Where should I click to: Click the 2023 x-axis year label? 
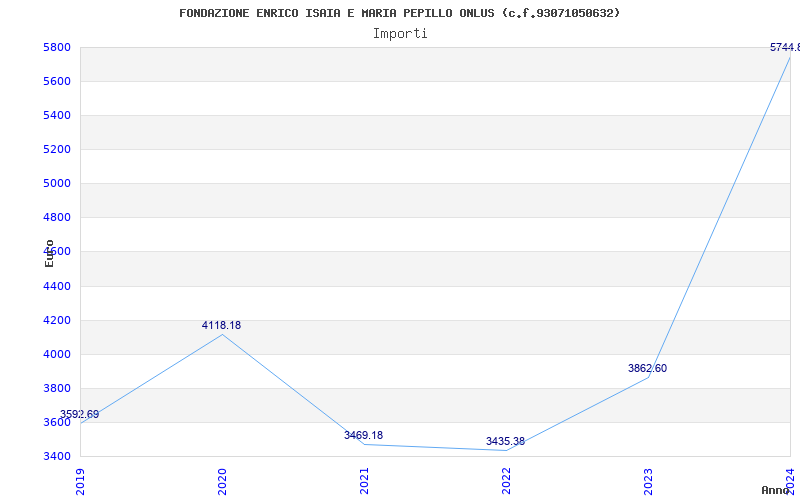[x=648, y=482]
